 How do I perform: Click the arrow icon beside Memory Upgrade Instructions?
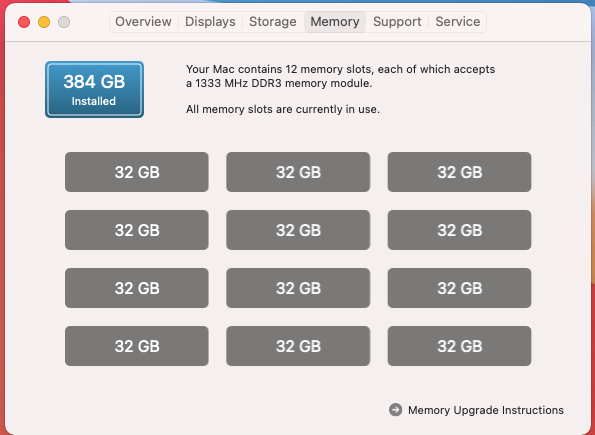pos(395,410)
